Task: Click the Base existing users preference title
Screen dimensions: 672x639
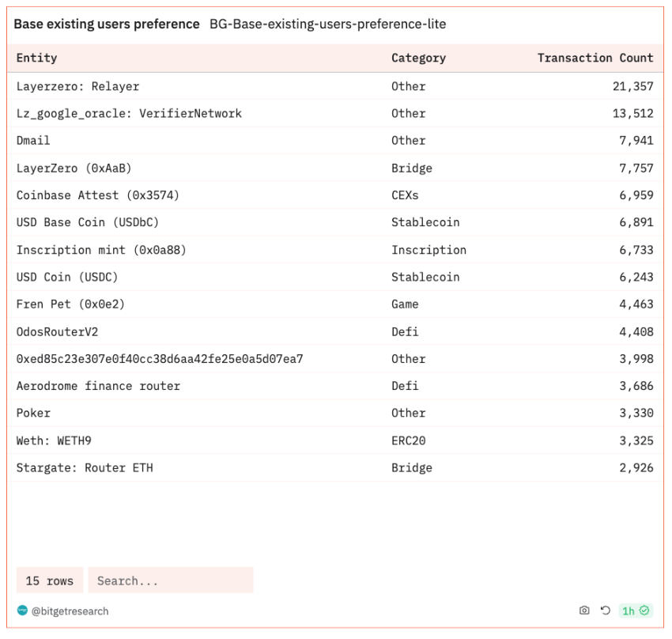Action: point(107,25)
